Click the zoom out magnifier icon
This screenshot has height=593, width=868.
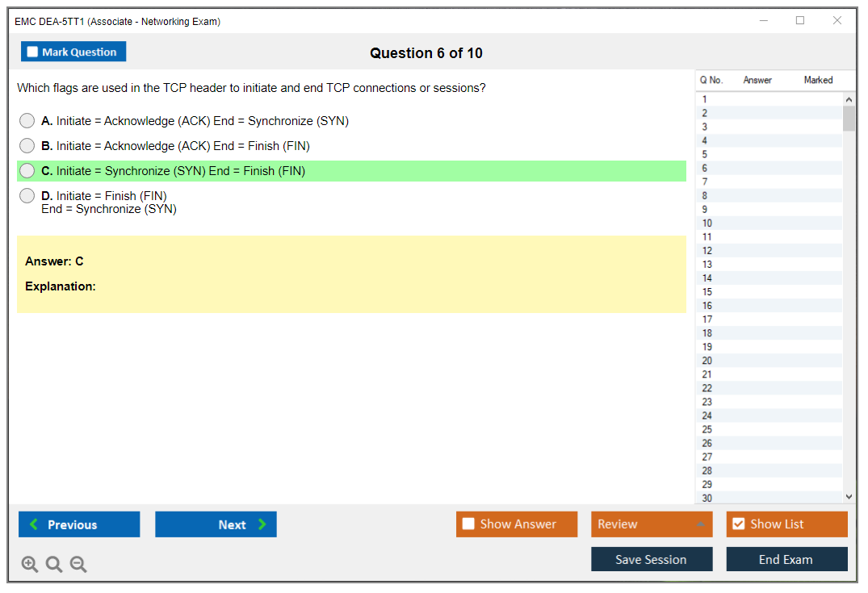coord(78,564)
